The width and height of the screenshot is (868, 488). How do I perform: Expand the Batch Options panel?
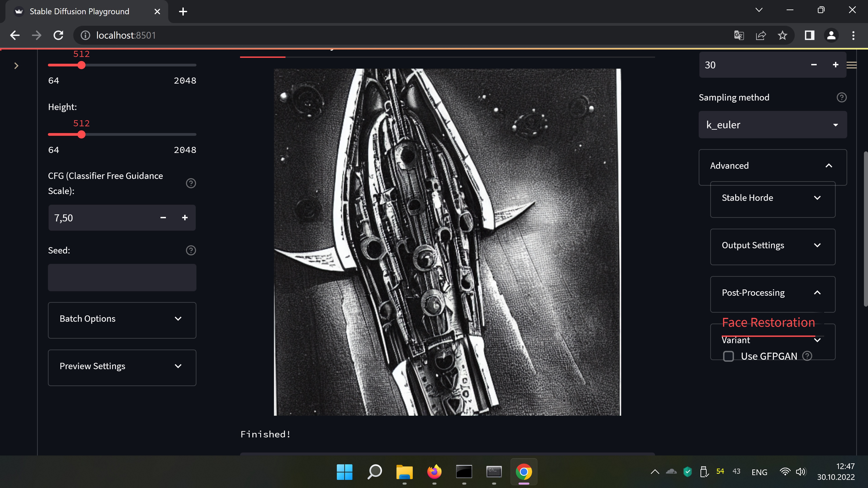coord(122,319)
